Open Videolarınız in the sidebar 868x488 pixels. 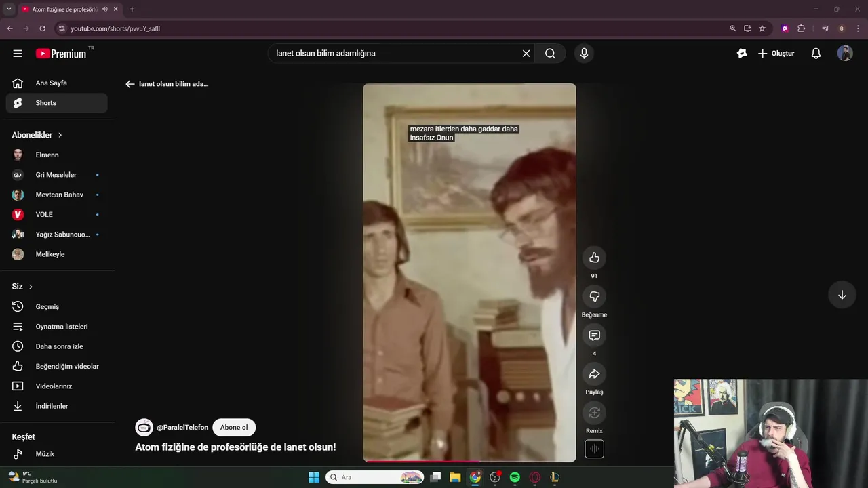pyautogui.click(x=57, y=386)
